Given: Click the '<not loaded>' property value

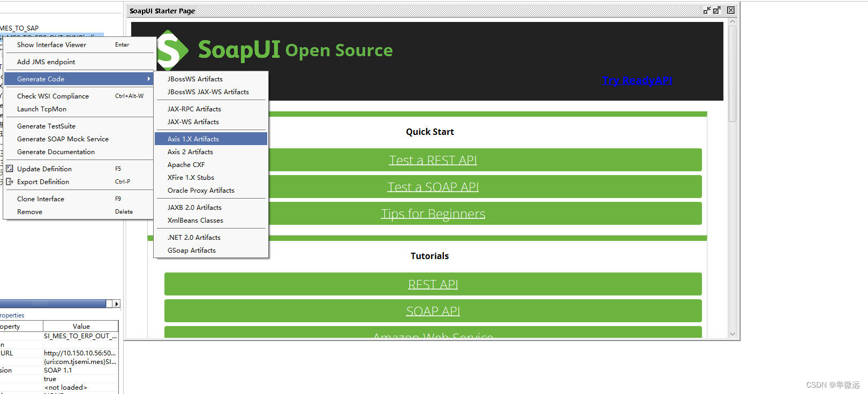Looking at the screenshot, I should 80,388.
